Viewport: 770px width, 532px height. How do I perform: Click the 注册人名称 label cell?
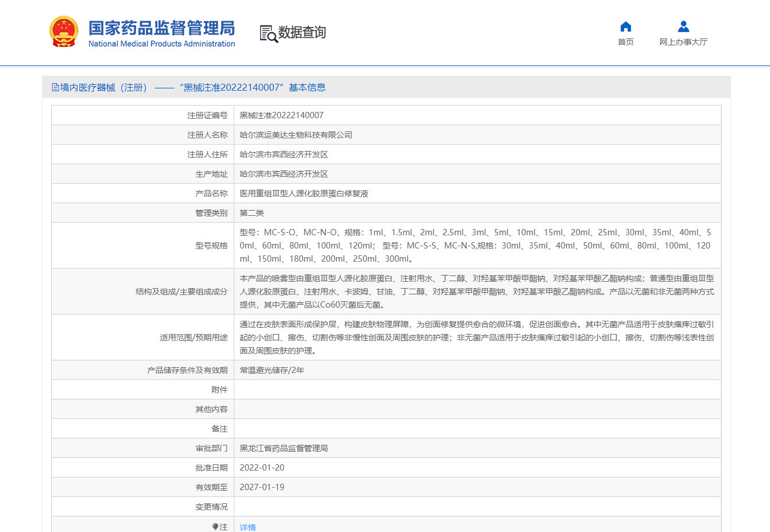click(143, 135)
